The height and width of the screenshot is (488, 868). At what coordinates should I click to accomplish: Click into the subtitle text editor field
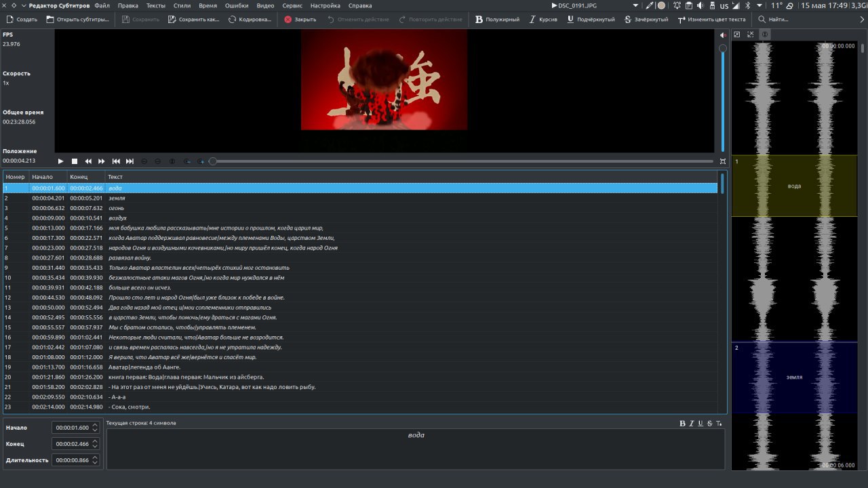[x=416, y=448]
